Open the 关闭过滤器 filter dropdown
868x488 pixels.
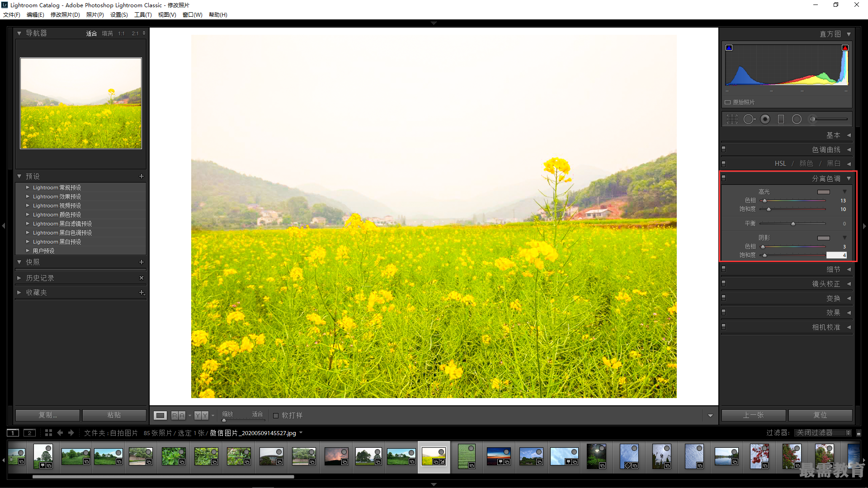coord(823,433)
